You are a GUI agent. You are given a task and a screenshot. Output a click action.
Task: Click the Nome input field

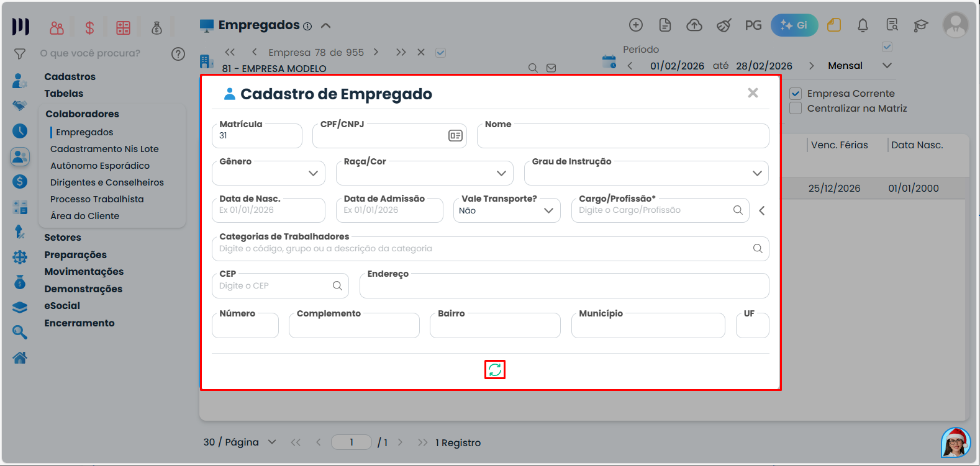[622, 137]
